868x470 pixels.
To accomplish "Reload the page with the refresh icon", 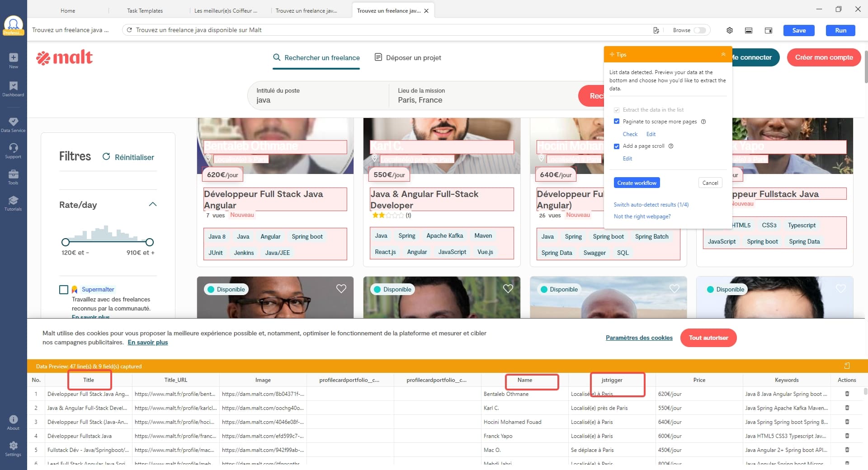I will click(x=129, y=30).
